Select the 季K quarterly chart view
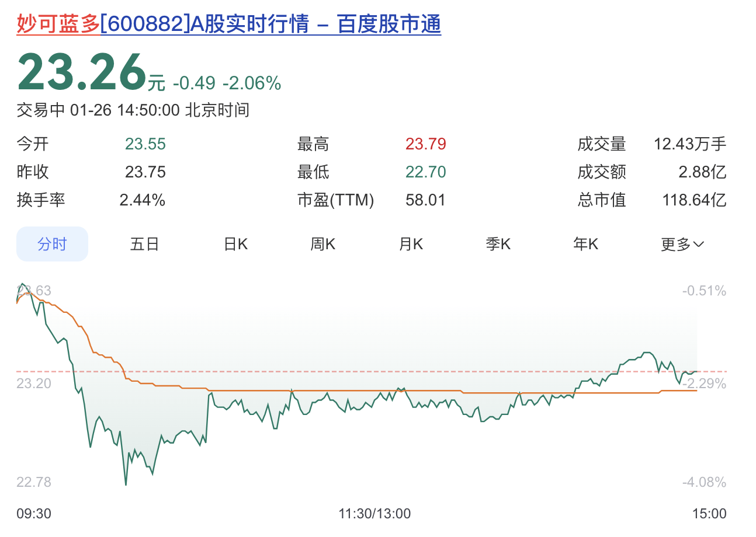The width and height of the screenshot is (756, 537). point(497,244)
